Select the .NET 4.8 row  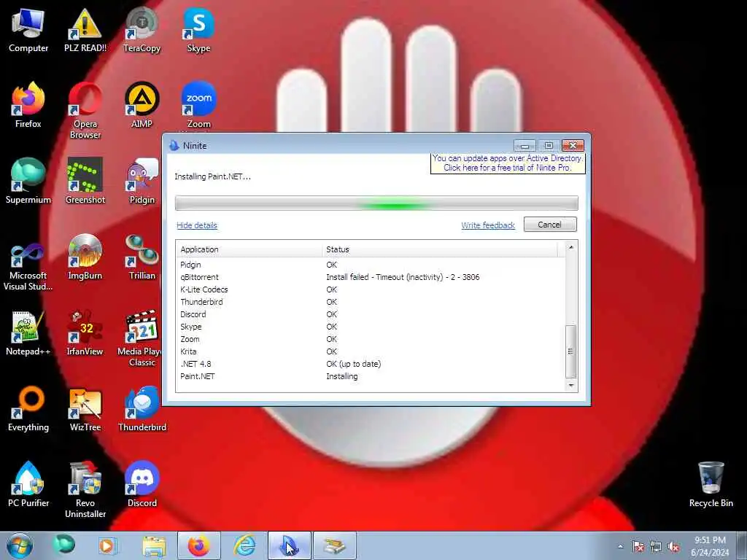(370, 364)
